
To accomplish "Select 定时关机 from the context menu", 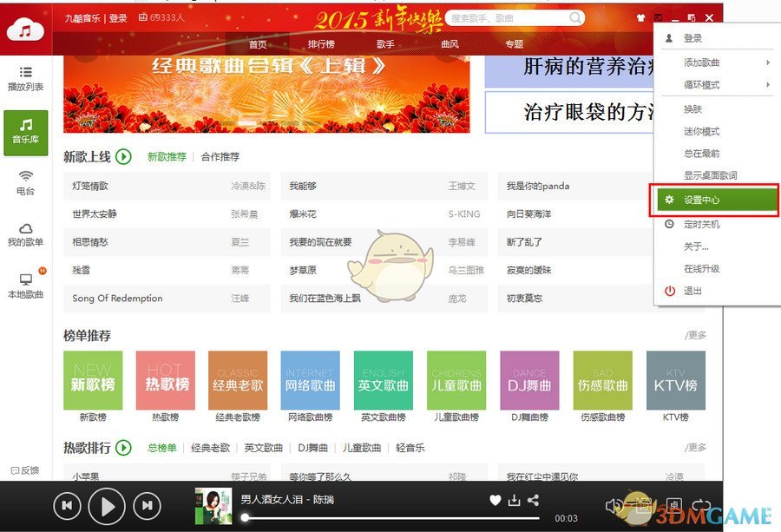I will pyautogui.click(x=705, y=224).
